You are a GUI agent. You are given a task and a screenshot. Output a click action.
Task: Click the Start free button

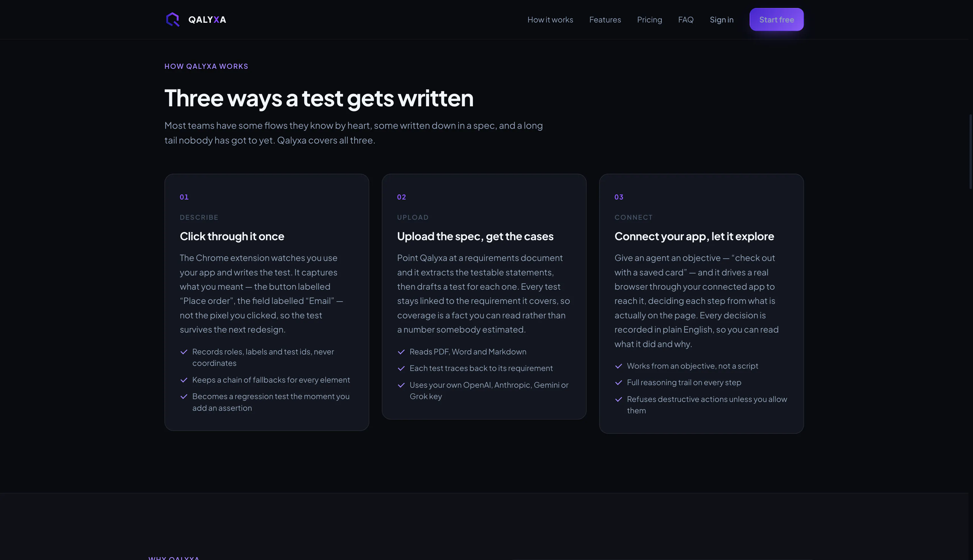click(776, 20)
